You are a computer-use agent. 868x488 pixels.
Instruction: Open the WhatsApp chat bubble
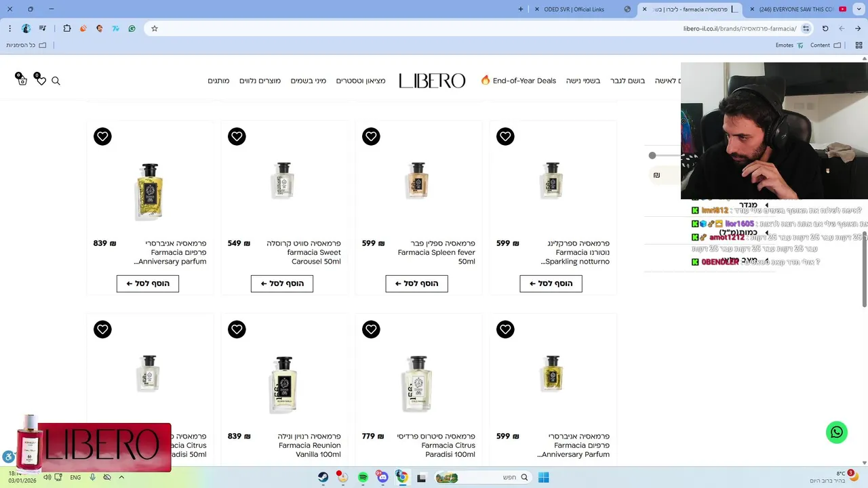coord(837,432)
